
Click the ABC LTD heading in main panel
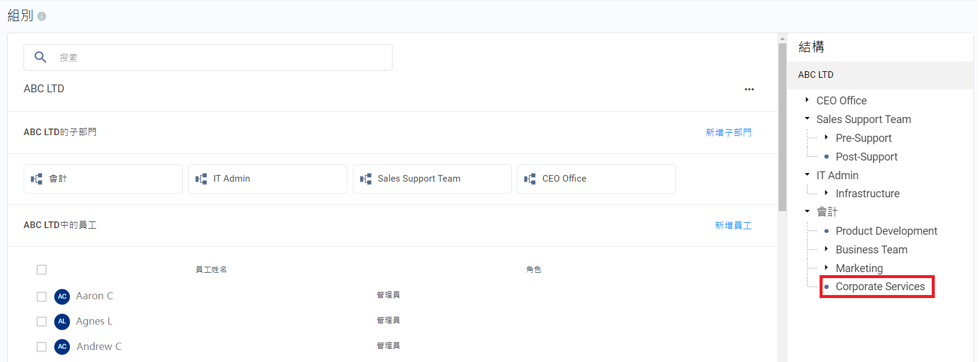point(44,89)
